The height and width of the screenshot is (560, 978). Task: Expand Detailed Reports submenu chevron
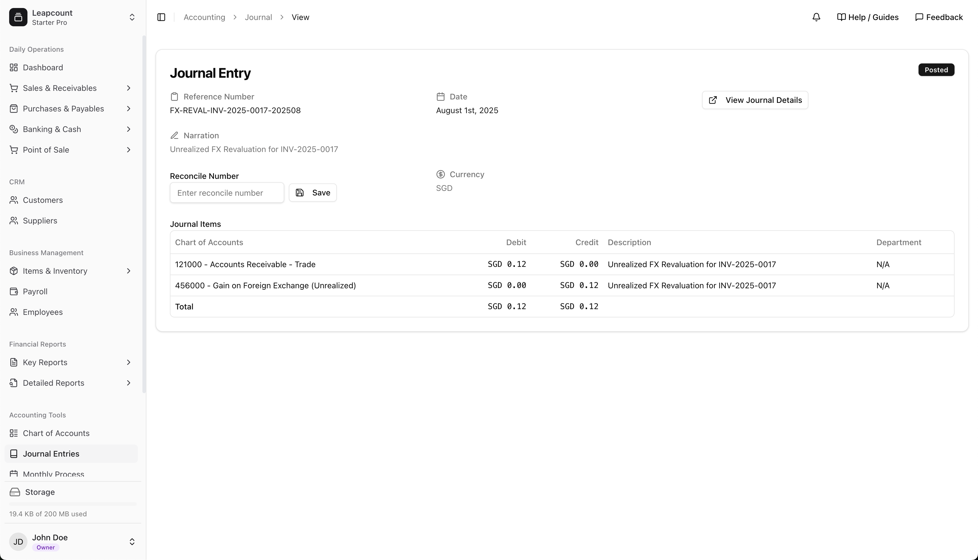(x=129, y=383)
